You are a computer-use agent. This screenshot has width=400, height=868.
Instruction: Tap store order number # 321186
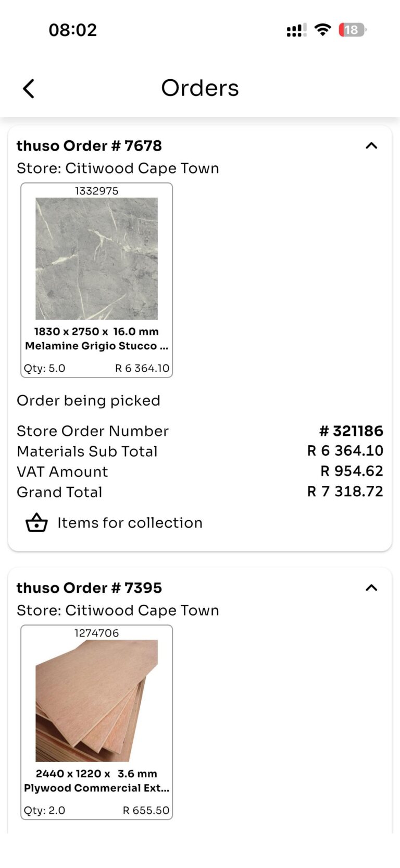[351, 431]
